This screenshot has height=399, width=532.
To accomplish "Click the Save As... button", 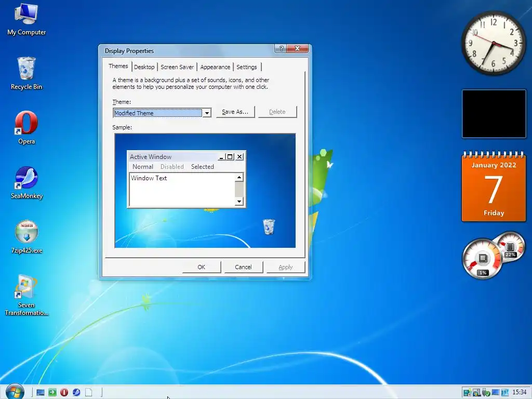I will [x=235, y=112].
